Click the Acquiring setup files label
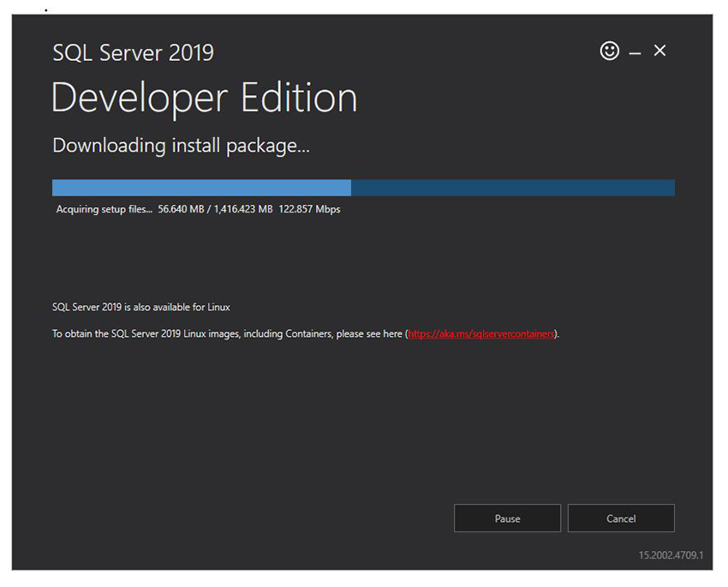728x587 pixels. pos(104,209)
